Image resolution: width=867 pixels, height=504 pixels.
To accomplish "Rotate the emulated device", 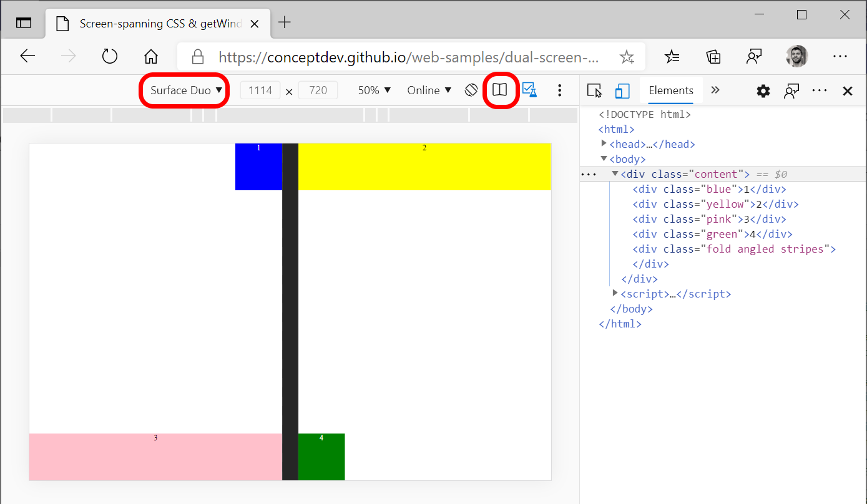I will tap(471, 90).
